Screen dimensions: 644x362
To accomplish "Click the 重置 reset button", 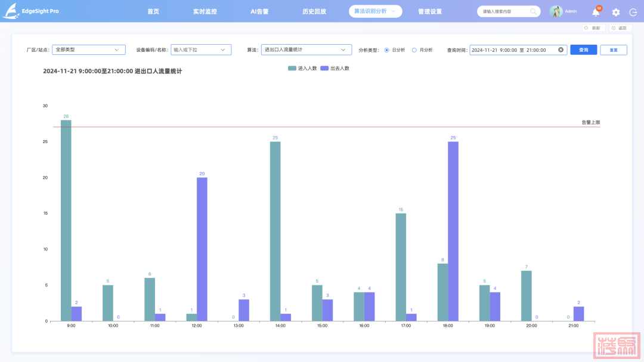I will click(613, 50).
